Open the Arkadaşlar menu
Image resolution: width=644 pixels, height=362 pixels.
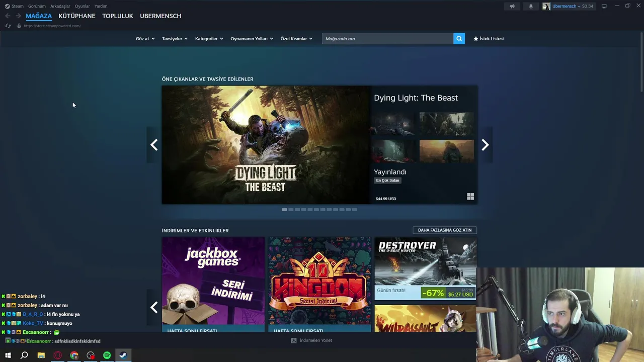60,6
